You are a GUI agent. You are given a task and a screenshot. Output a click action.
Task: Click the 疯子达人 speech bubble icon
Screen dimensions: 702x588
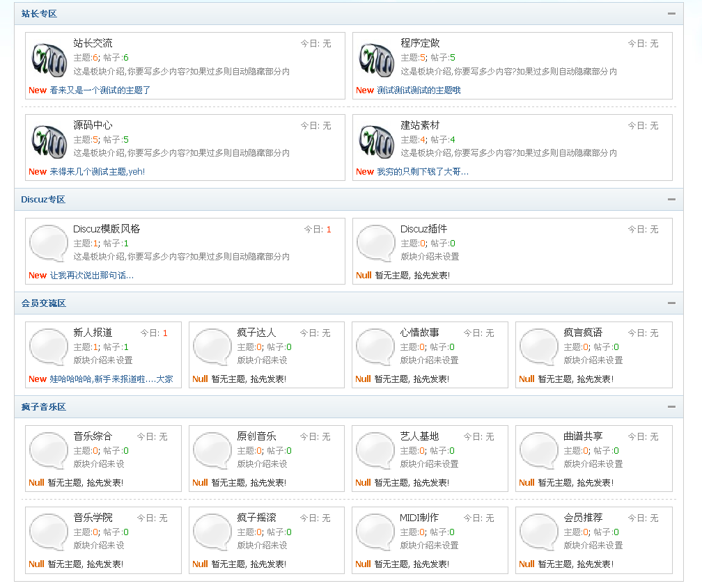212,347
